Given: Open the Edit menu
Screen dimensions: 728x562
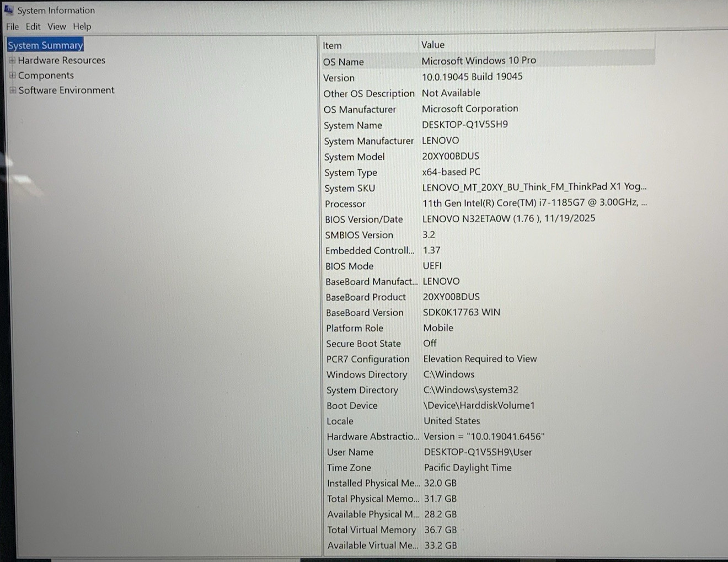Looking at the screenshot, I should pyautogui.click(x=33, y=26).
